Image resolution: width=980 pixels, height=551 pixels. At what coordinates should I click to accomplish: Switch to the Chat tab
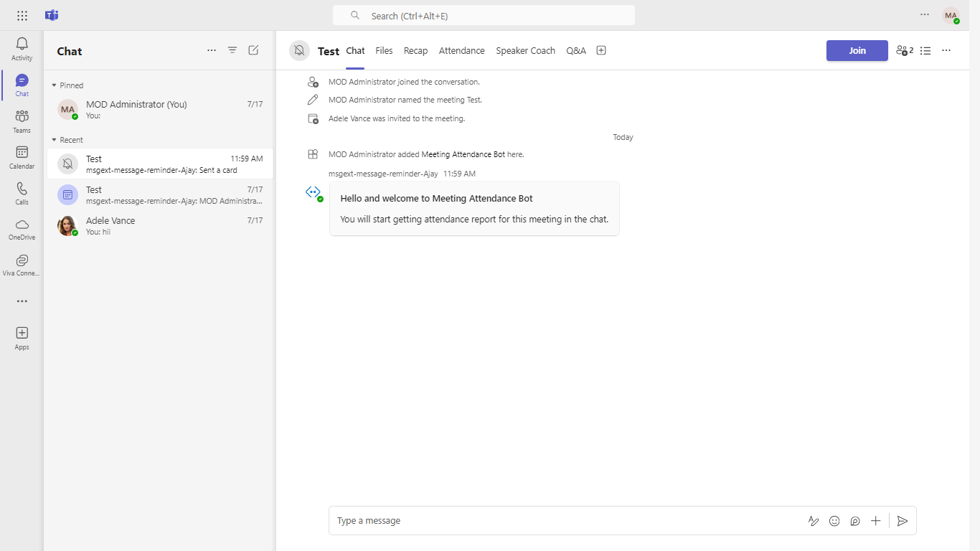pyautogui.click(x=355, y=50)
